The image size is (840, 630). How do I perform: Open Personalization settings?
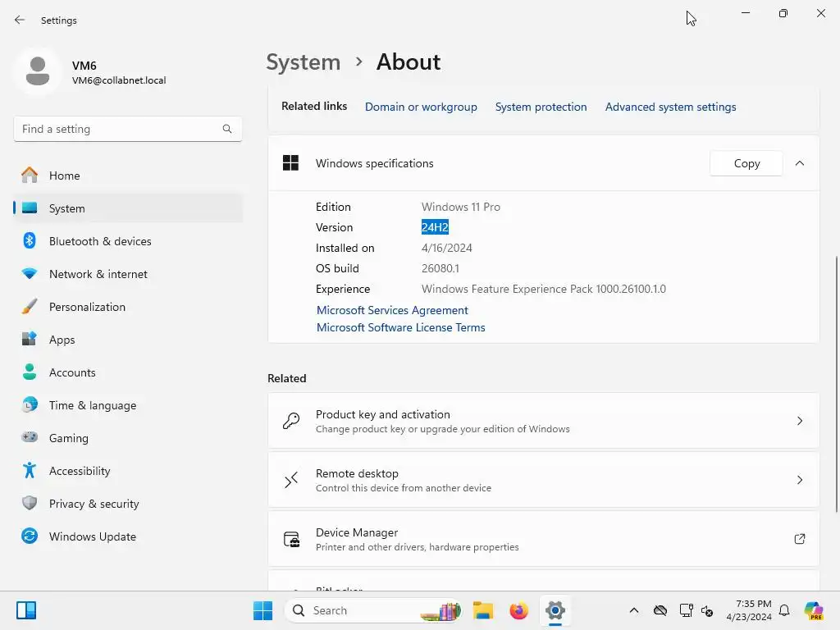click(129, 307)
